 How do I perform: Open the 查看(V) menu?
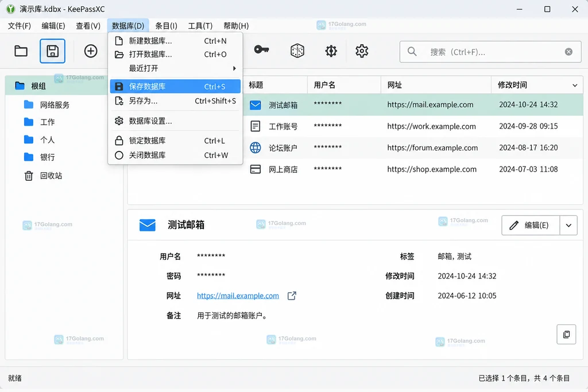[x=88, y=26]
